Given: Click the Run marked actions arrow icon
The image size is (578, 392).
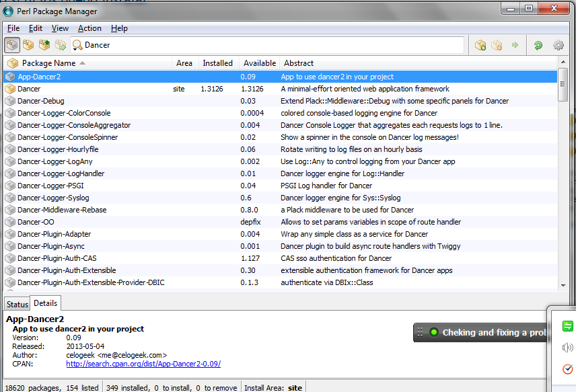Looking at the screenshot, I should (515, 45).
